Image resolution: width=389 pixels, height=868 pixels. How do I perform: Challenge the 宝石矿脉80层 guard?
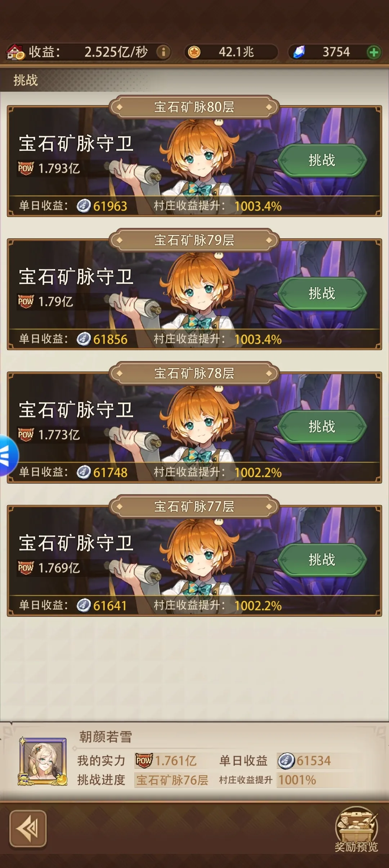point(322,160)
